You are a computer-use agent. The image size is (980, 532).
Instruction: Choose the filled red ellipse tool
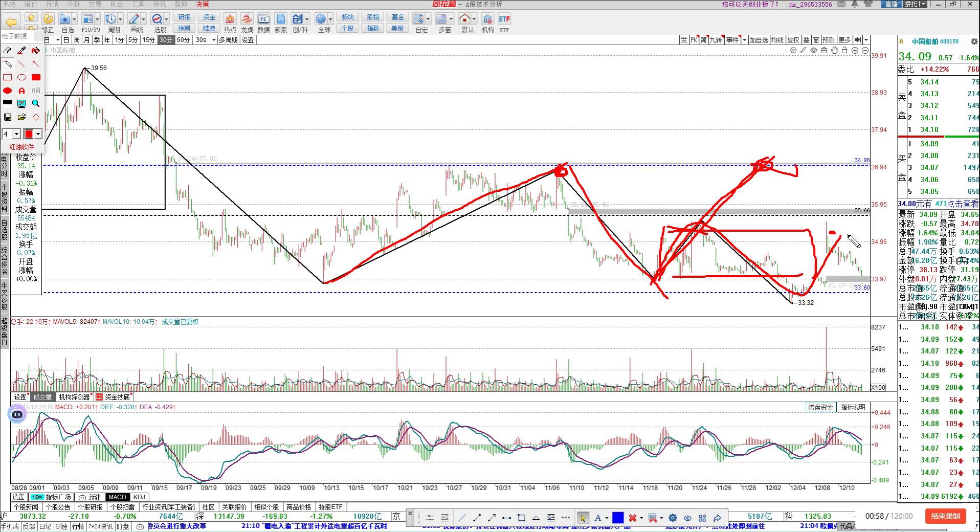tap(7, 91)
